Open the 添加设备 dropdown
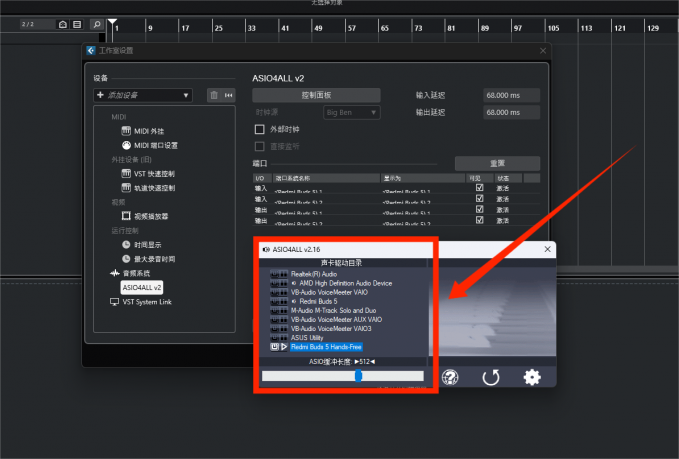679x459 pixels. 142,95
